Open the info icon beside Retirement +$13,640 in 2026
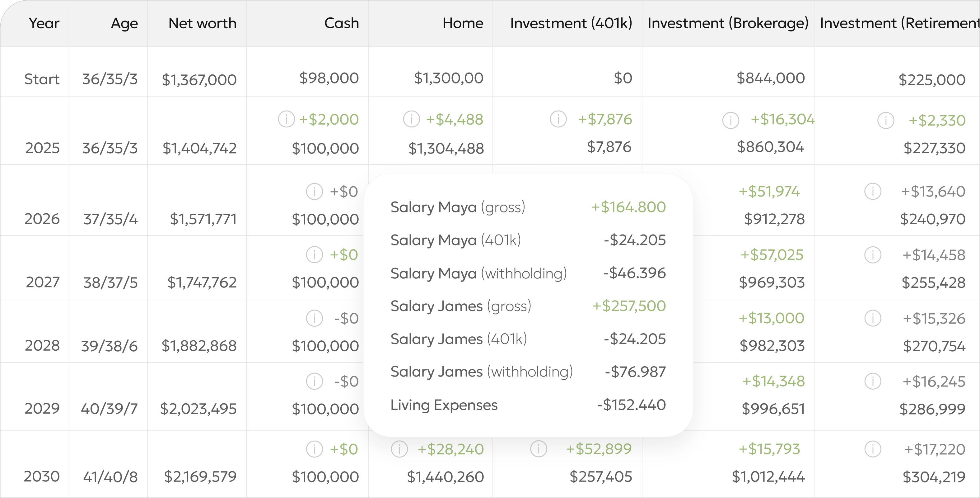Screen dimensions: 980x498 click(x=873, y=191)
